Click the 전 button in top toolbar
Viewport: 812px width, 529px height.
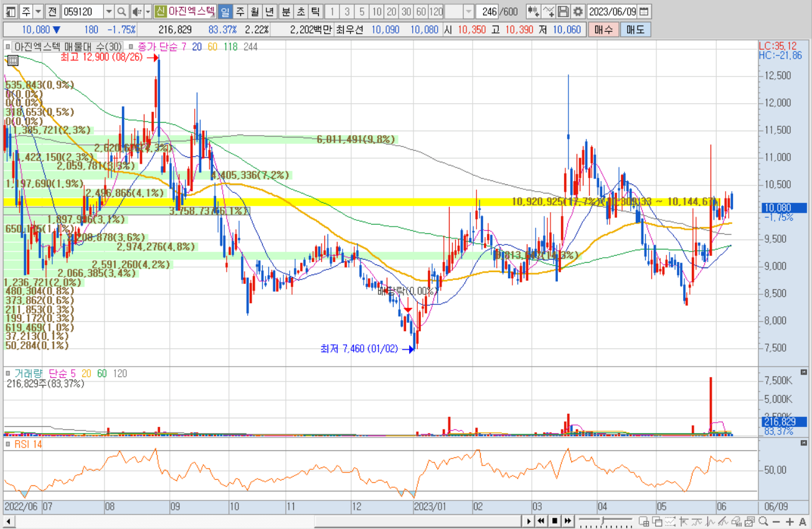pyautogui.click(x=52, y=11)
